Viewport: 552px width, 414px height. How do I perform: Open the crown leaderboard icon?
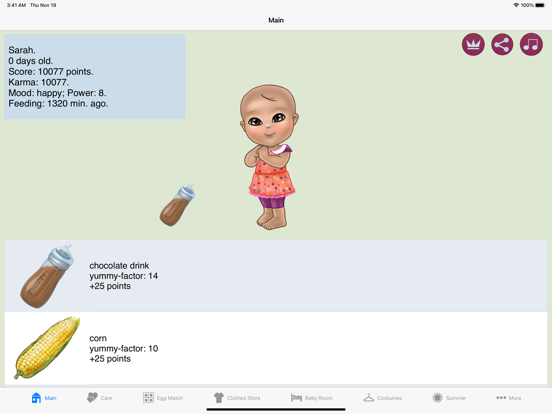click(473, 45)
